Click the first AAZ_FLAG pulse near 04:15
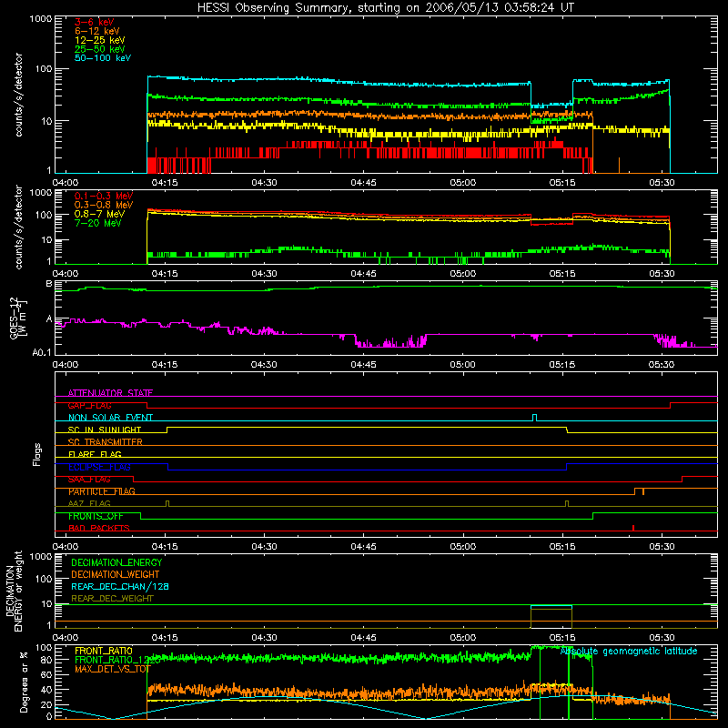 pos(167,504)
